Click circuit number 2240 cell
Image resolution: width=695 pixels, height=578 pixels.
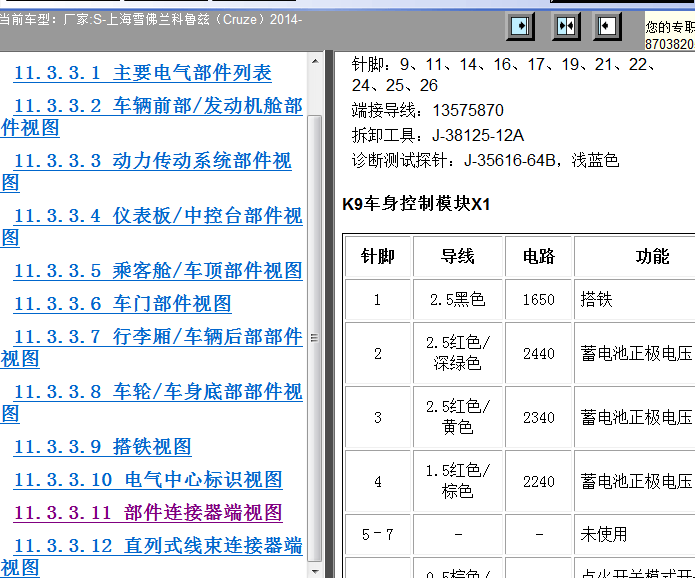click(539, 481)
